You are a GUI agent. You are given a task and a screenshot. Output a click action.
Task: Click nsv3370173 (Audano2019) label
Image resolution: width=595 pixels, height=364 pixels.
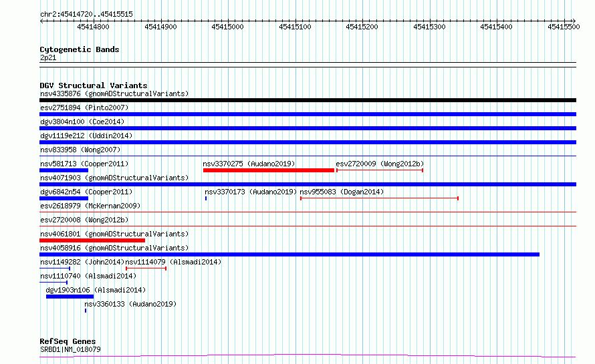[x=251, y=192]
